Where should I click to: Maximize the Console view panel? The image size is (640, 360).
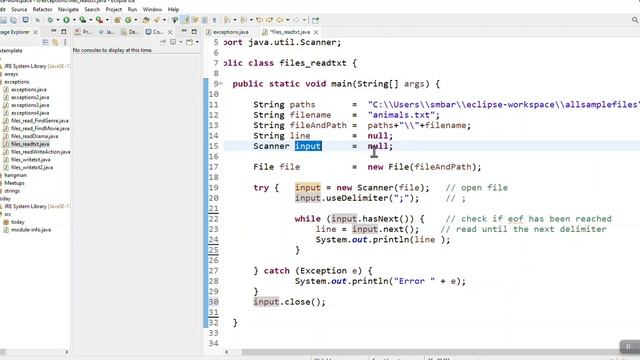(194, 31)
